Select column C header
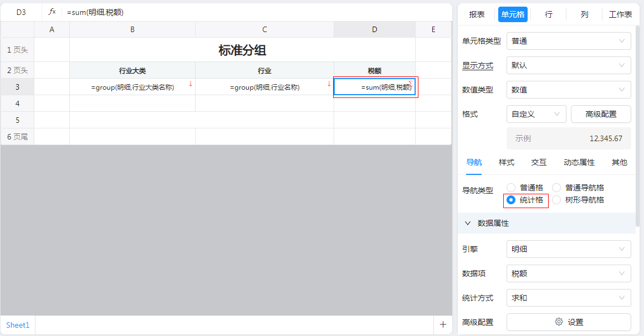The width and height of the screenshot is (644, 336). [x=264, y=29]
